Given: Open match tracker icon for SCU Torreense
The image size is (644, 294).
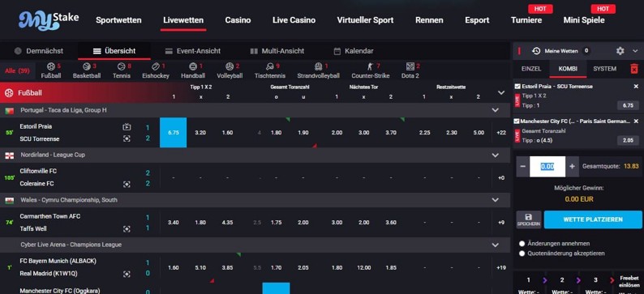Looking at the screenshot, I should (127, 139).
